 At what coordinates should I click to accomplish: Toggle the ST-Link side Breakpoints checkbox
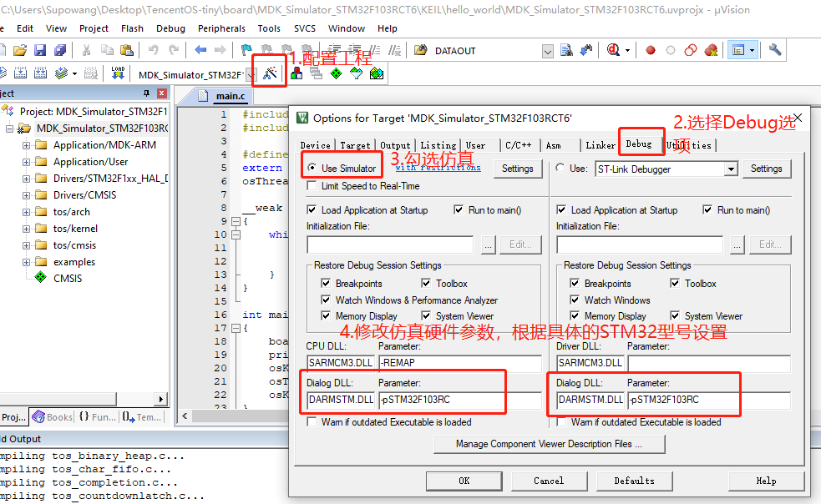tap(575, 283)
